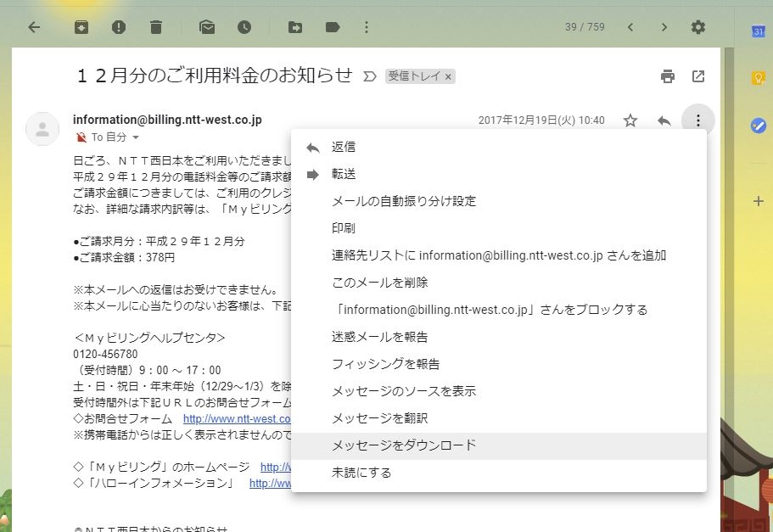Choose 未読にする in the menu
The image size is (773, 532).
click(498, 473)
